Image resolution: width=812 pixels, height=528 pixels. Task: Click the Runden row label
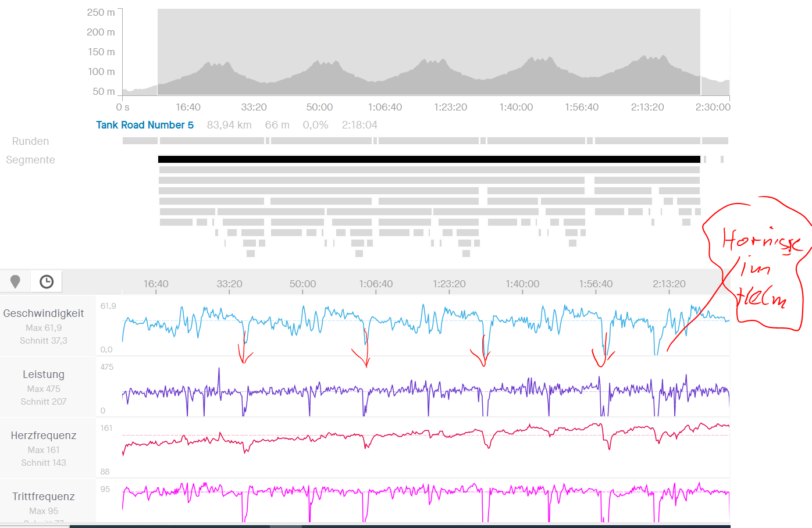[x=30, y=141]
